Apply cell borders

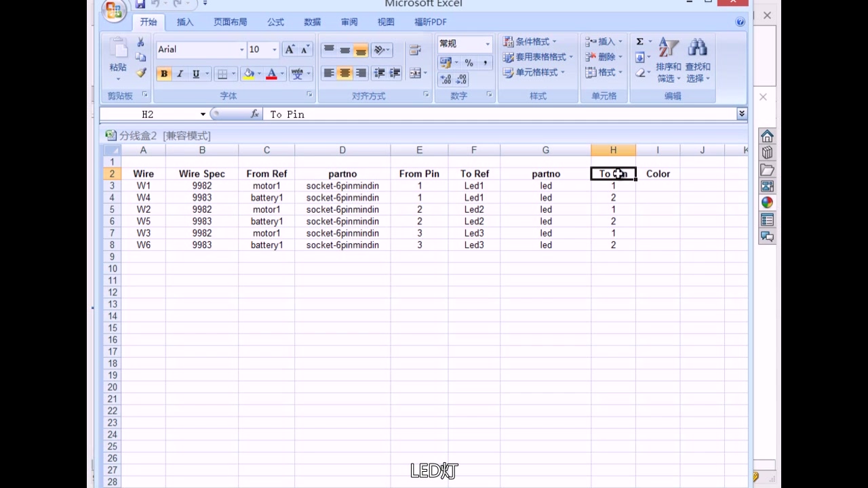(222, 74)
